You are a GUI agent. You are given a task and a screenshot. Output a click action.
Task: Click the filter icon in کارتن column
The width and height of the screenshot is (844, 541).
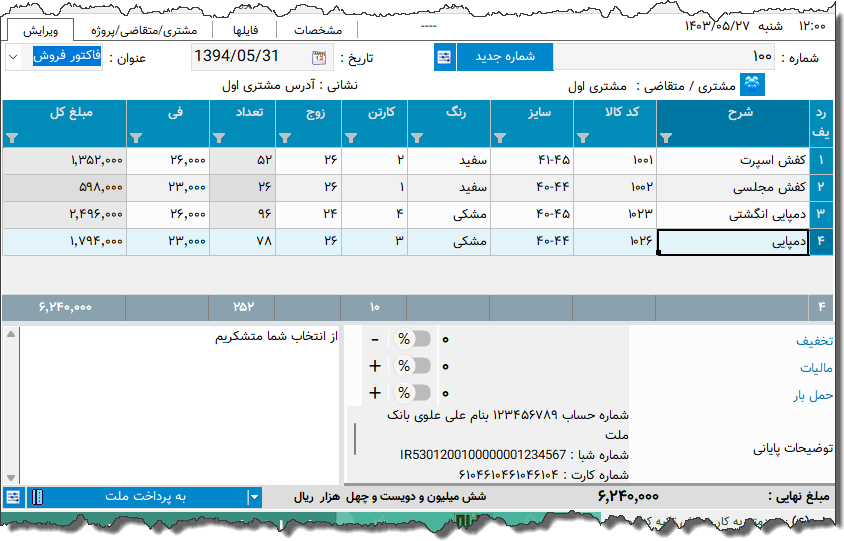(x=351, y=138)
